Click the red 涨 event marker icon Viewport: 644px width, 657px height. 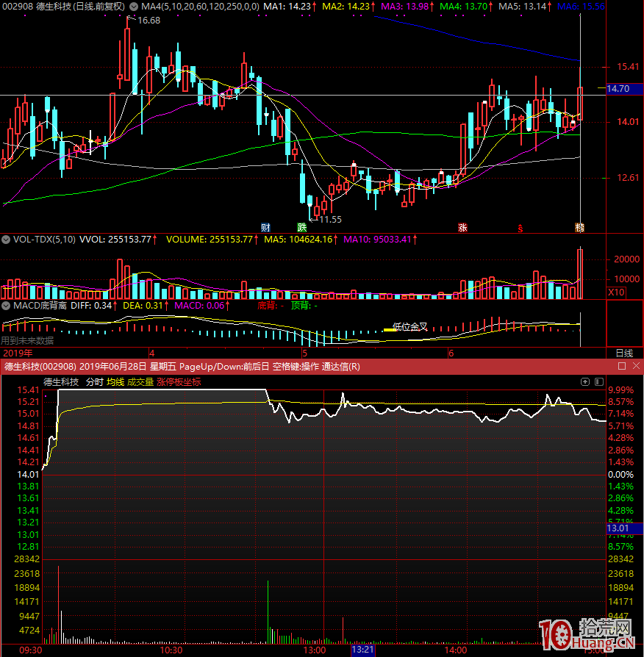463,227
